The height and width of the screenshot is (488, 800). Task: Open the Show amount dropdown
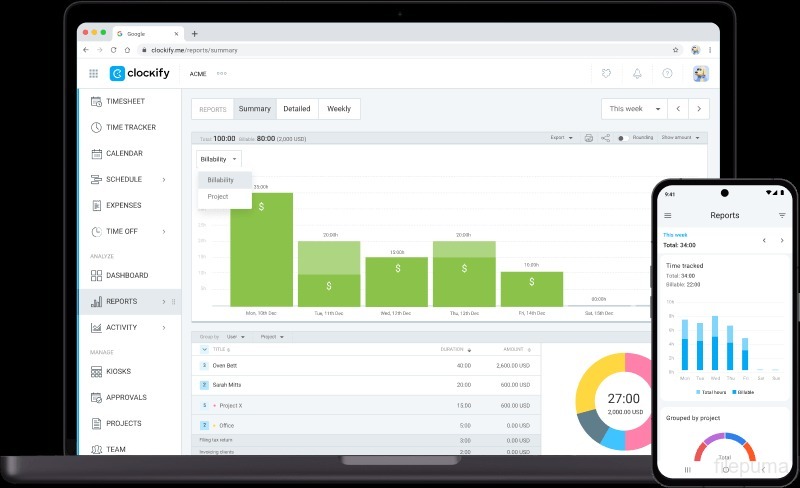680,138
